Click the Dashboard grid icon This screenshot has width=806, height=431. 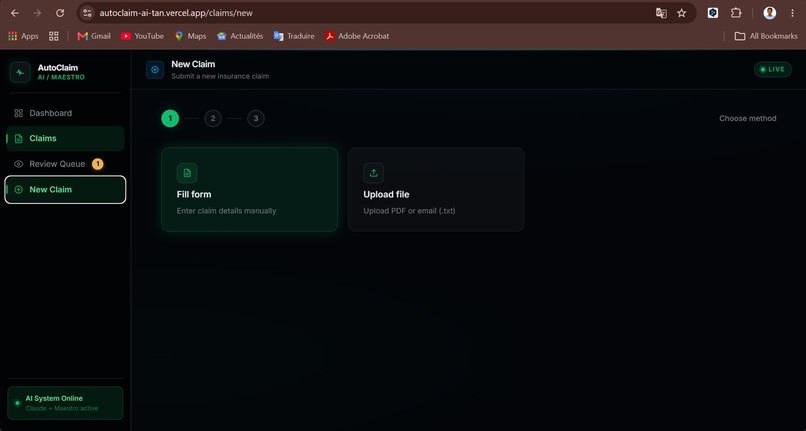19,113
